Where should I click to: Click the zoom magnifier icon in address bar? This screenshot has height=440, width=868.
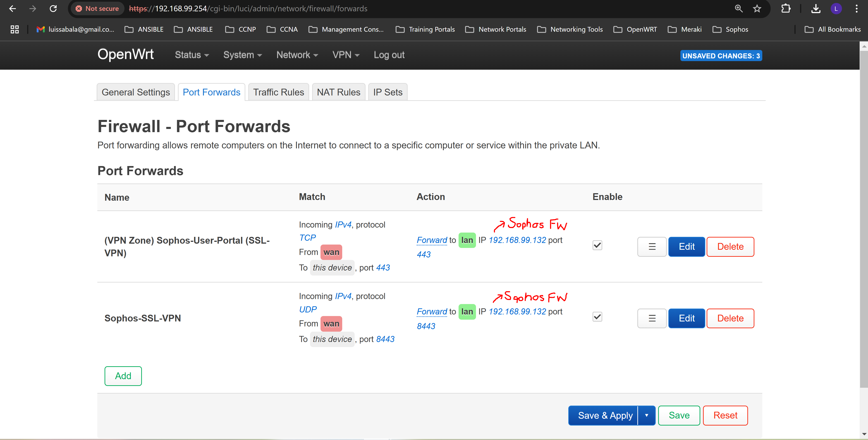739,9
